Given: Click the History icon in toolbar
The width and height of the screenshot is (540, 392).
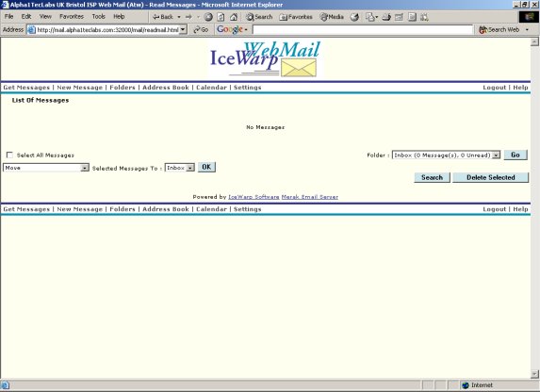Looking at the screenshot, I should point(354,17).
